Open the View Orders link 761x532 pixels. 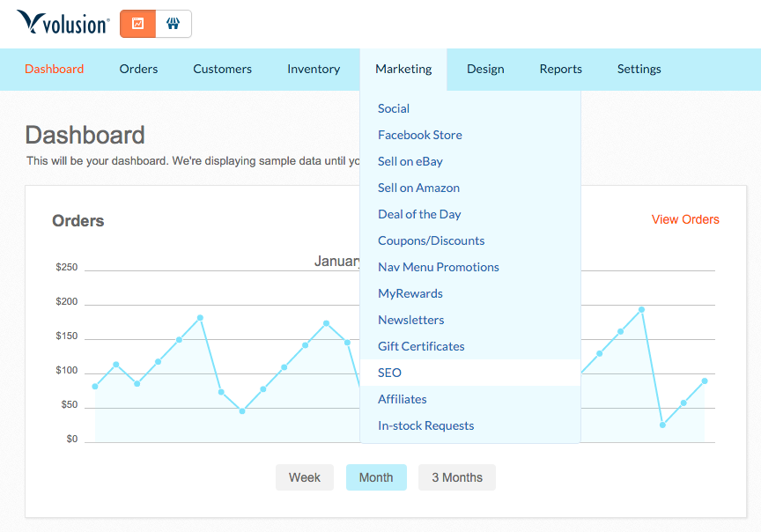point(685,219)
